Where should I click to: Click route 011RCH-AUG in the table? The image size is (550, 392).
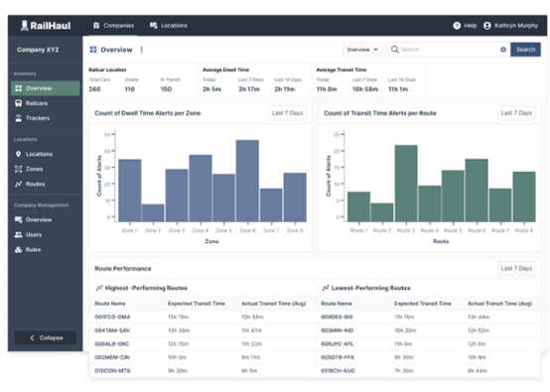pyautogui.click(x=338, y=370)
